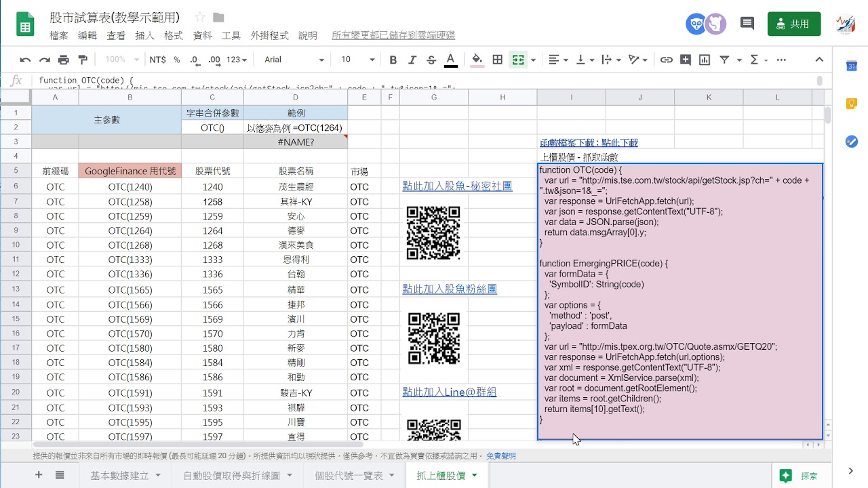This screenshot has width=868, height=488.
Task: Click the Google Sheets home logo
Action: 26,24
